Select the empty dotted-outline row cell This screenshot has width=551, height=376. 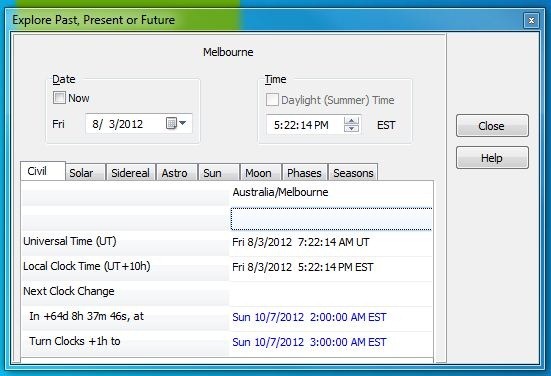(331, 219)
